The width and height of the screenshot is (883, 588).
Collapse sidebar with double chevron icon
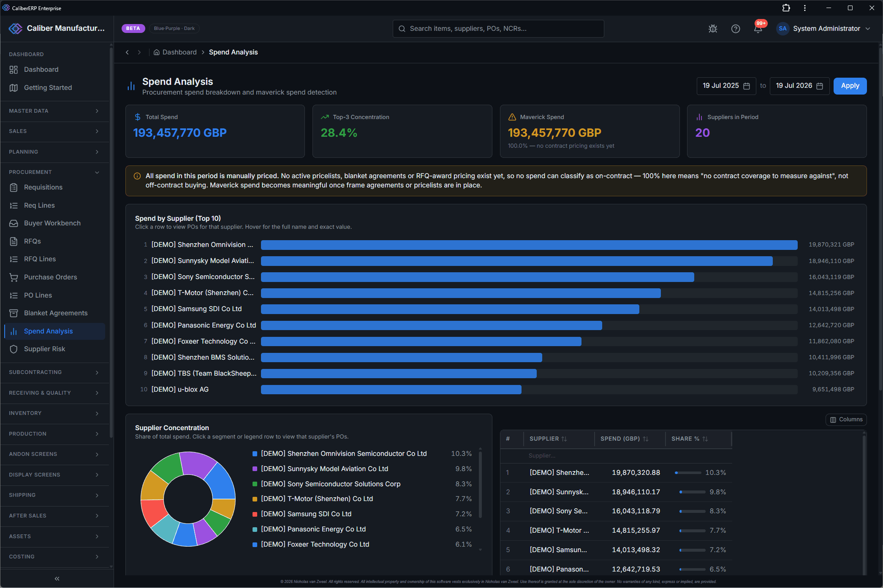[57, 578]
